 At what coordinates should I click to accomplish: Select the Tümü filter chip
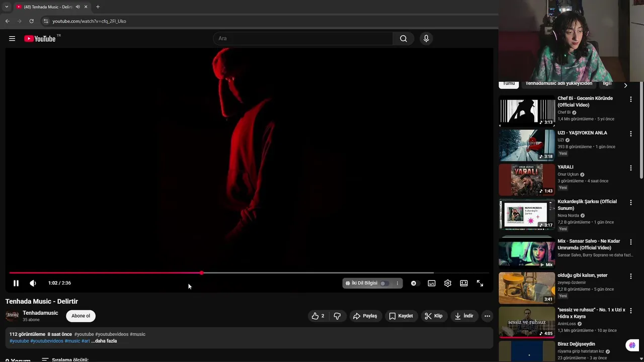point(509,83)
